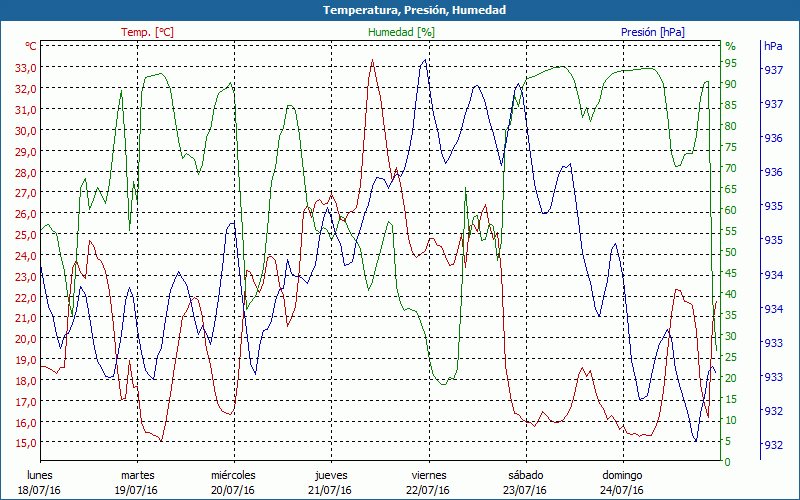Viewport: 800px width, 500px height.
Task: Select the blue Presión [hPa] legend label
Action: [652, 32]
